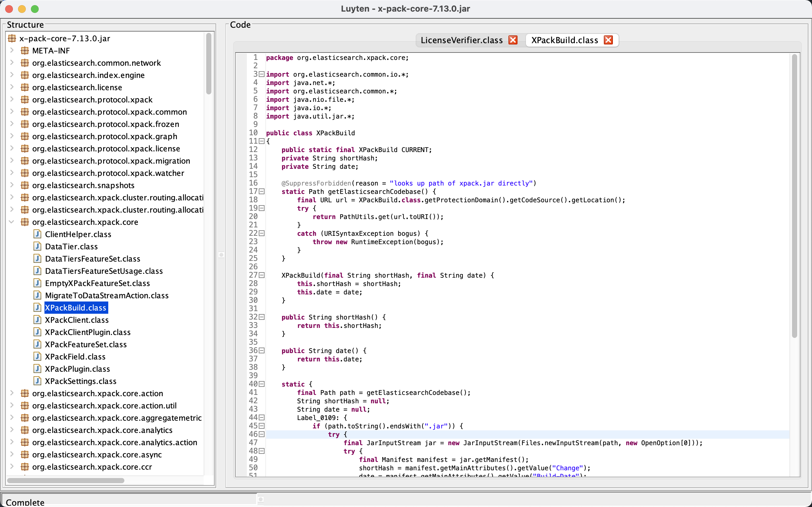The image size is (812, 507).
Task: Click the XPackField.class file icon
Action: coord(38,357)
